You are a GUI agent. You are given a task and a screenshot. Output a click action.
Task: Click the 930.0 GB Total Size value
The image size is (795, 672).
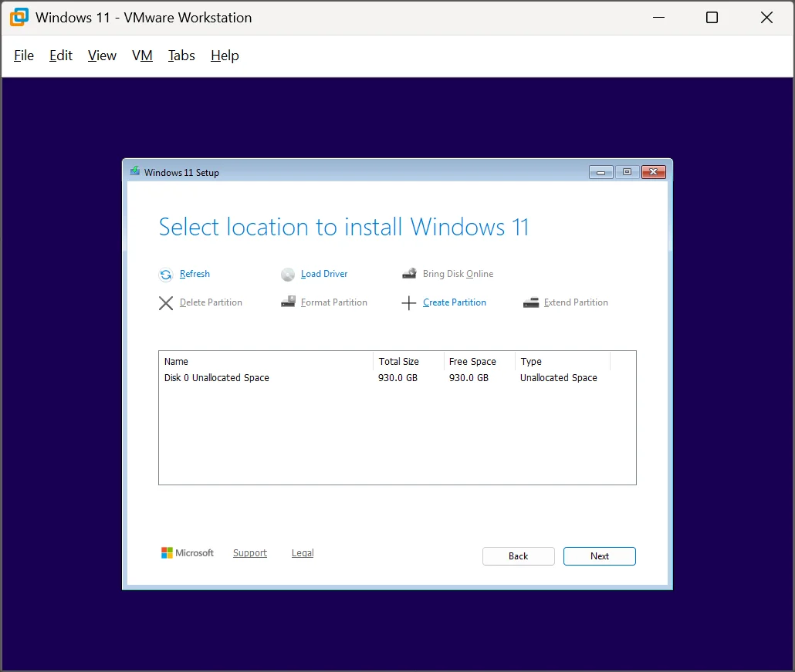[x=397, y=377]
